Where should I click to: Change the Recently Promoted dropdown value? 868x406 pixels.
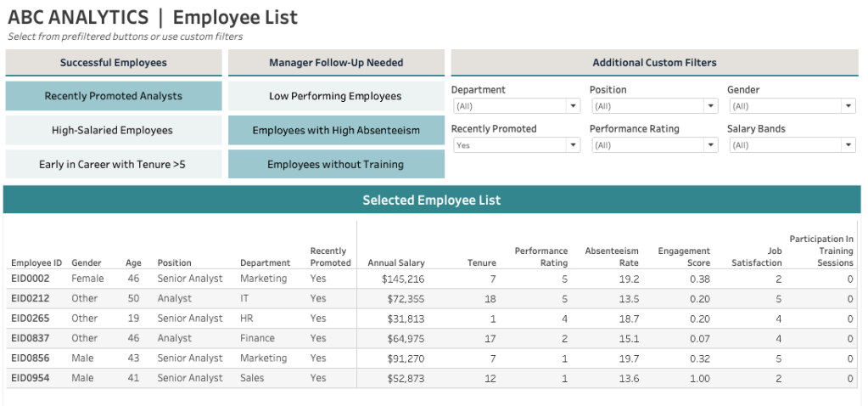pos(515,145)
